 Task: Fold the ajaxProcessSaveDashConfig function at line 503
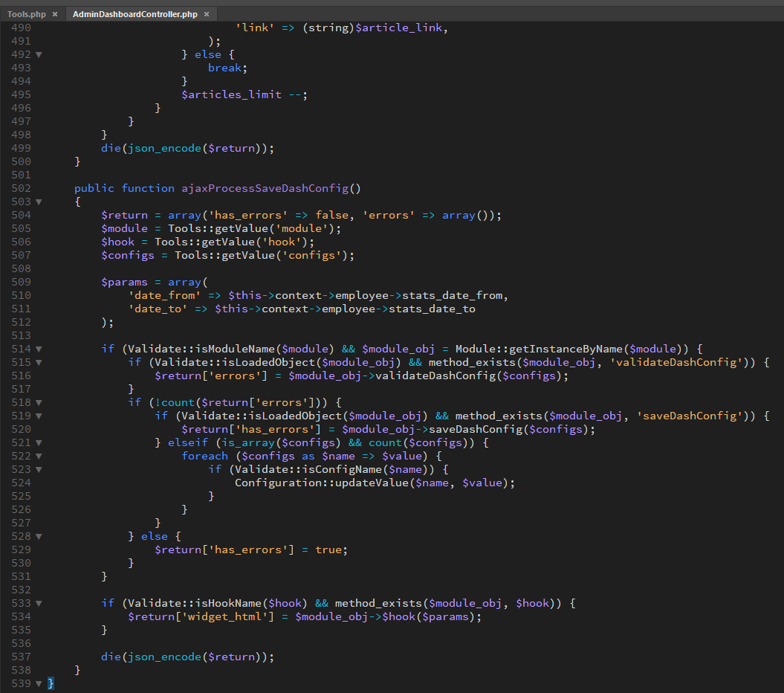click(39, 202)
